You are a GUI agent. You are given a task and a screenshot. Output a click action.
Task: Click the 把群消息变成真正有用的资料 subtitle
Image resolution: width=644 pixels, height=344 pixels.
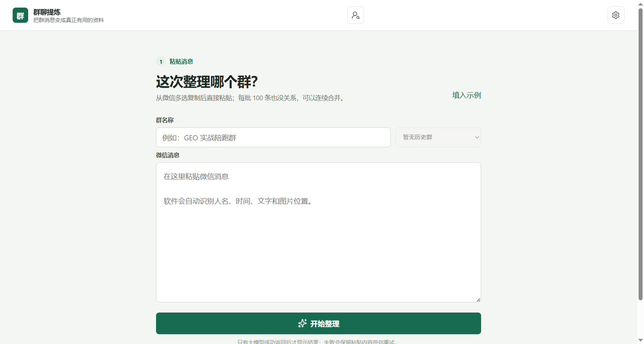pos(69,20)
